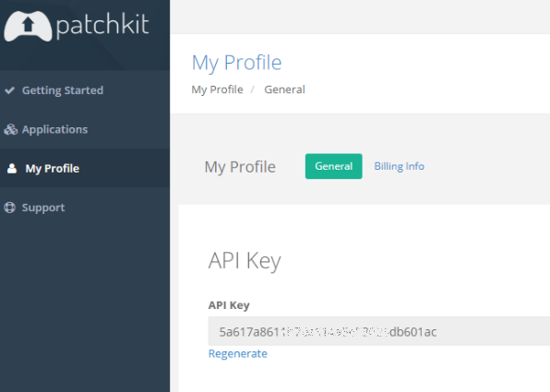
Task: Click the General breadcrumb item
Action: point(284,89)
